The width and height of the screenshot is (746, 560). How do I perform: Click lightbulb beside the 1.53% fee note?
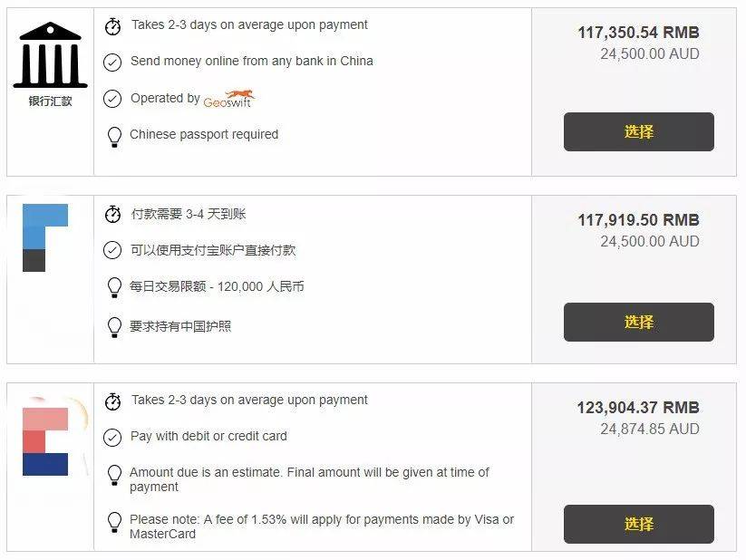pyautogui.click(x=114, y=522)
